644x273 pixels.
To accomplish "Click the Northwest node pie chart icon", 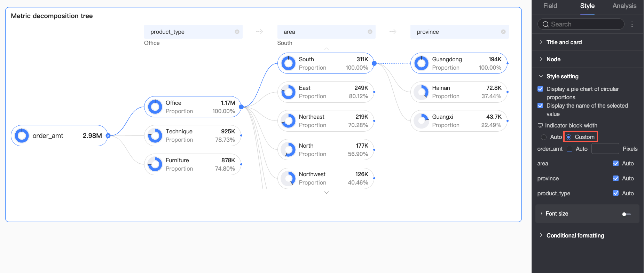I will pyautogui.click(x=288, y=178).
